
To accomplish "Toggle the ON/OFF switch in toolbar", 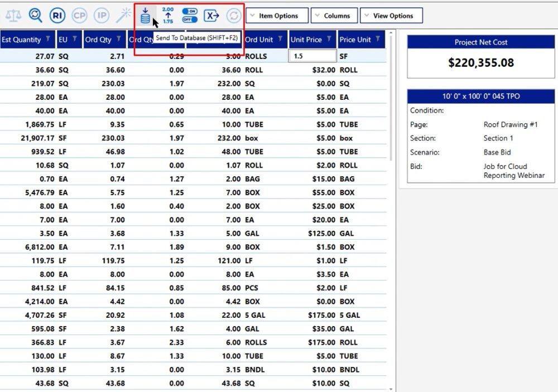I will tap(190, 16).
